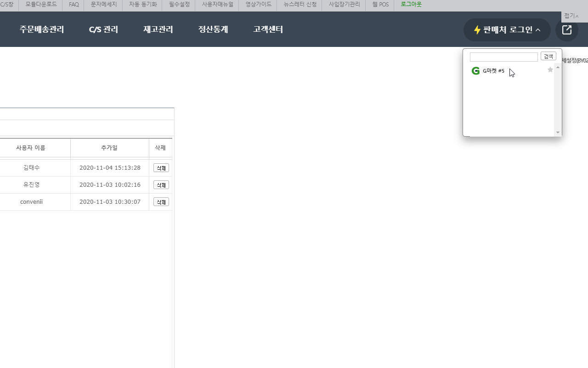Click the lightning bolt icon in 판매처 로그인
The image size is (588, 368).
[477, 30]
